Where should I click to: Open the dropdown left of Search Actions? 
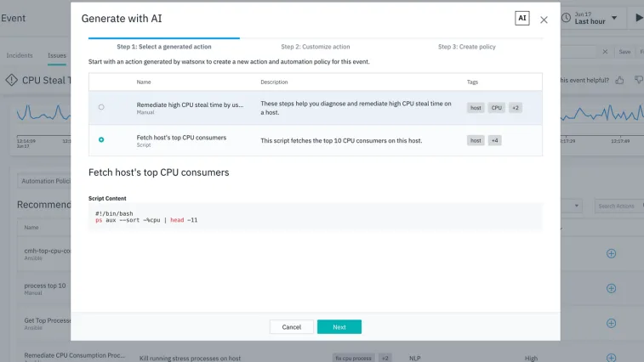576,206
